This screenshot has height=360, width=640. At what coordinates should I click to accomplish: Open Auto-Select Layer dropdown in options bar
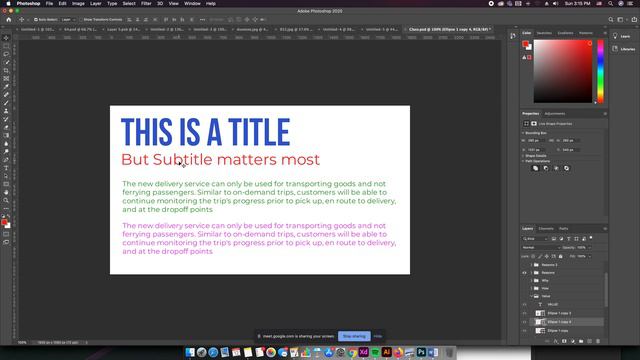pos(68,20)
